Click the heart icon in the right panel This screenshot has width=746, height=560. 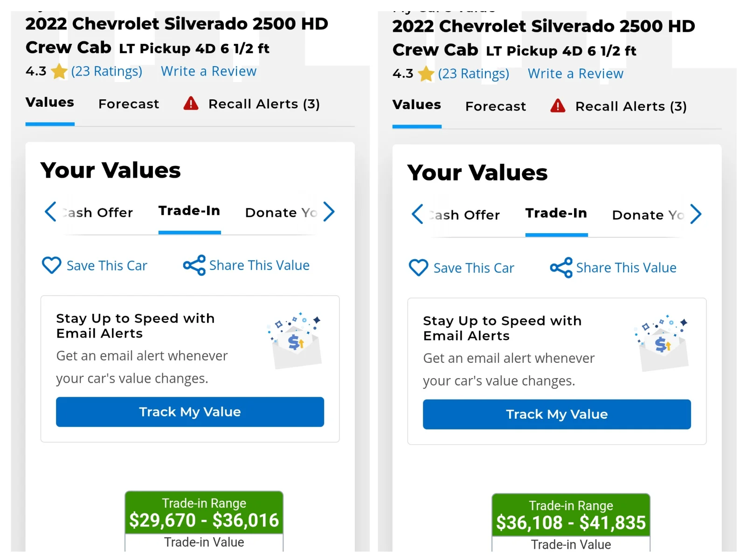tap(418, 268)
